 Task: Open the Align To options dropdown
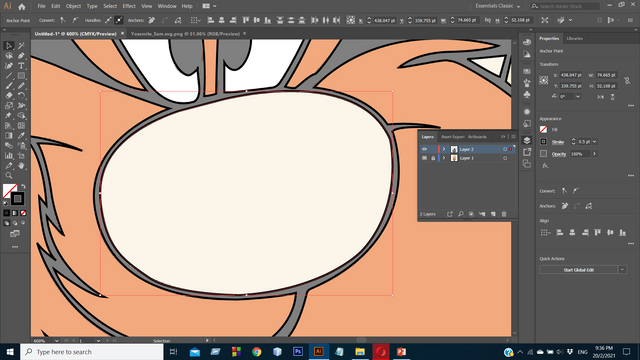click(546, 233)
